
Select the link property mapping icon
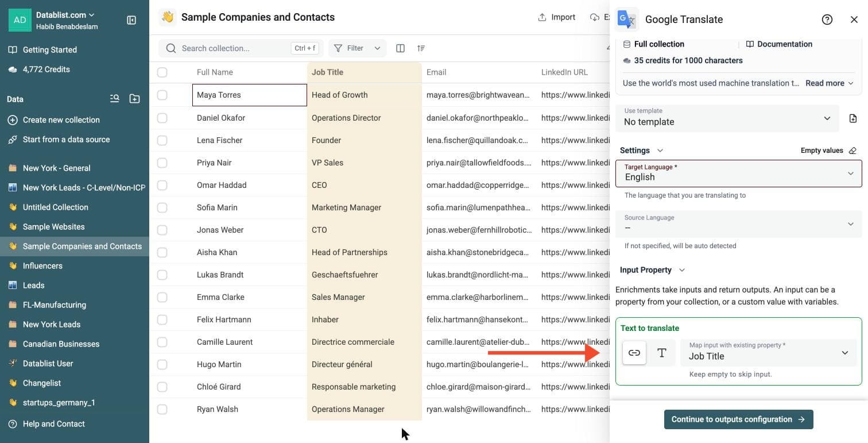coord(634,353)
